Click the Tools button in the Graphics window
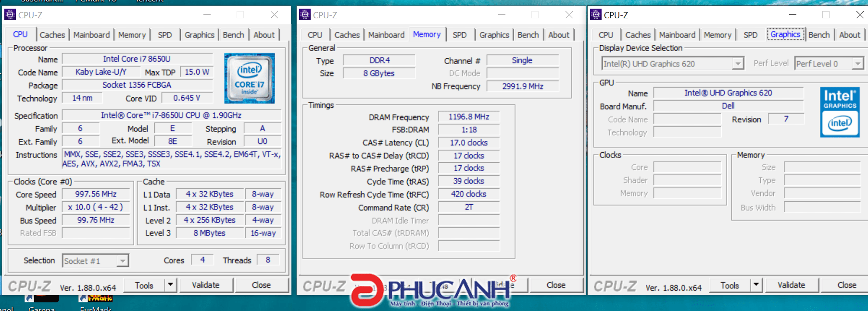The width and height of the screenshot is (868, 311). pos(730,285)
